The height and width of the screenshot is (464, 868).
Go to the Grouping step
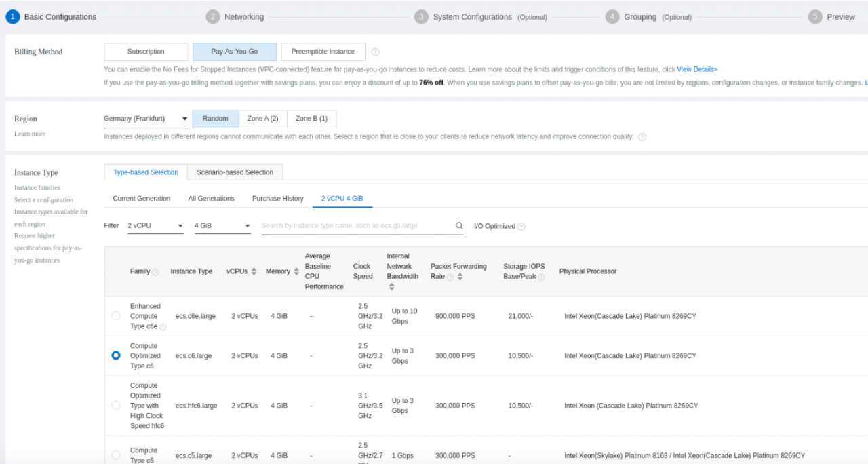640,17
